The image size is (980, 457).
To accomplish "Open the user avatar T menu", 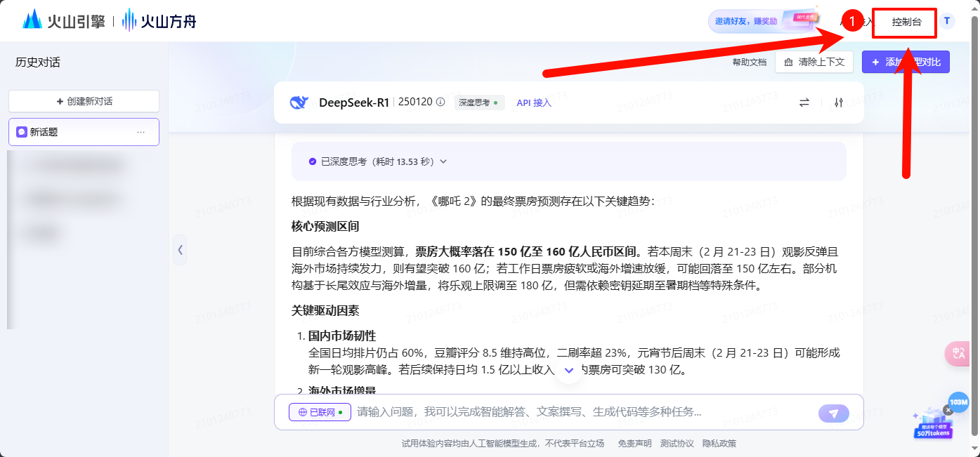I will (x=947, y=21).
